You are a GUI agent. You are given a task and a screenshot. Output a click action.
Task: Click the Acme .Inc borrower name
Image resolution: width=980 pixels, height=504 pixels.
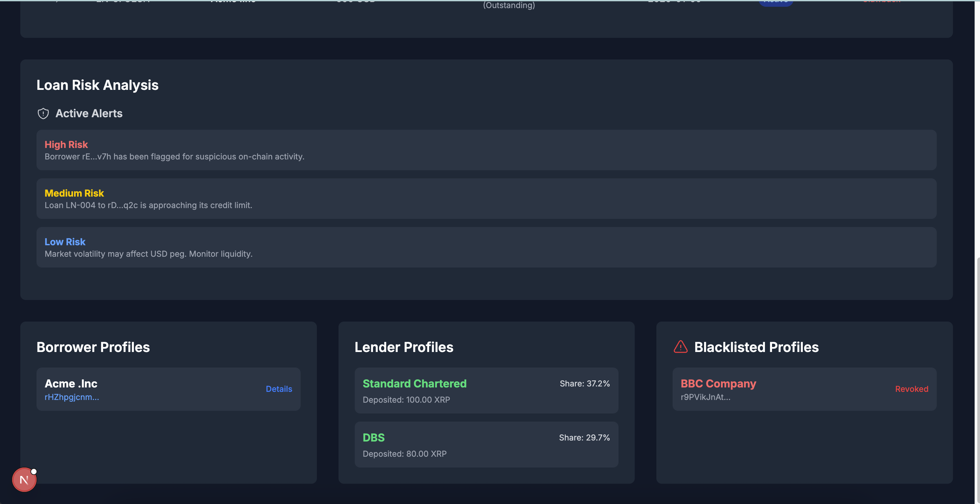tap(71, 383)
